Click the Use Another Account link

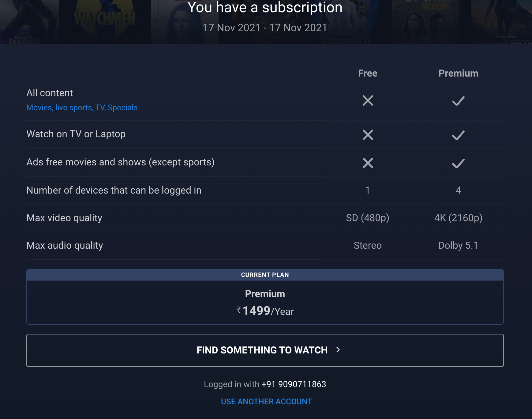click(266, 402)
